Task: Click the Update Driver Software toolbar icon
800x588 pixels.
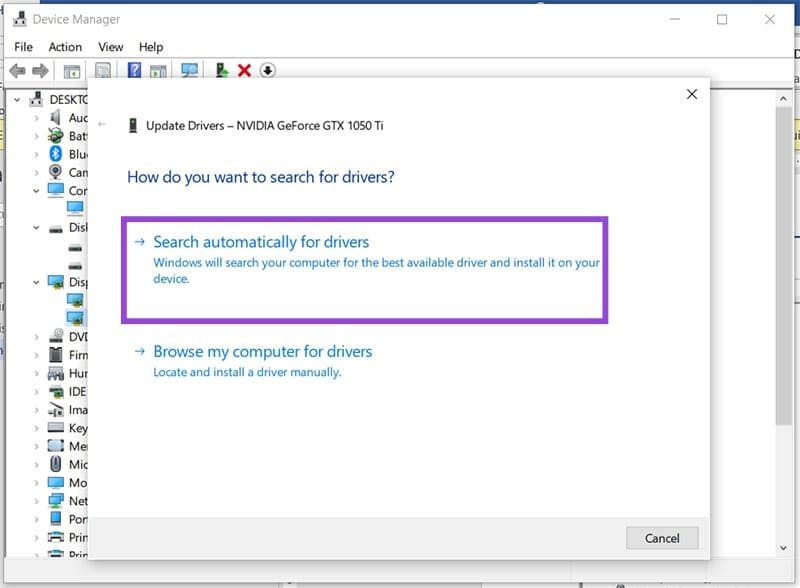Action: click(x=220, y=70)
